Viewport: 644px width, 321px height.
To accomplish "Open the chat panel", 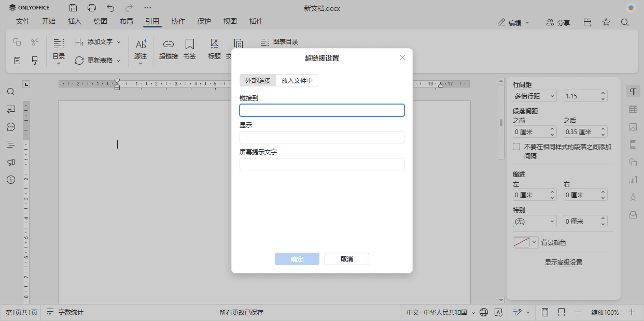I will (x=11, y=127).
